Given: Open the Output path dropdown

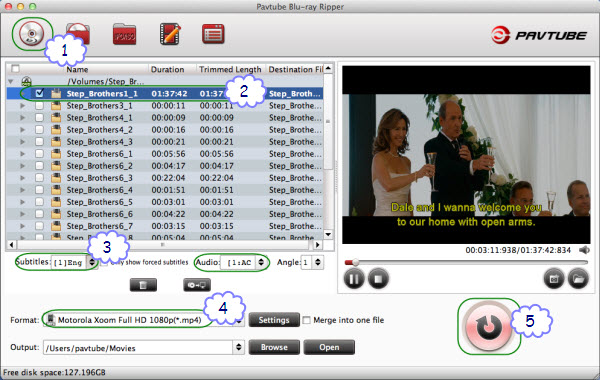Looking at the screenshot, I should pyautogui.click(x=238, y=347).
